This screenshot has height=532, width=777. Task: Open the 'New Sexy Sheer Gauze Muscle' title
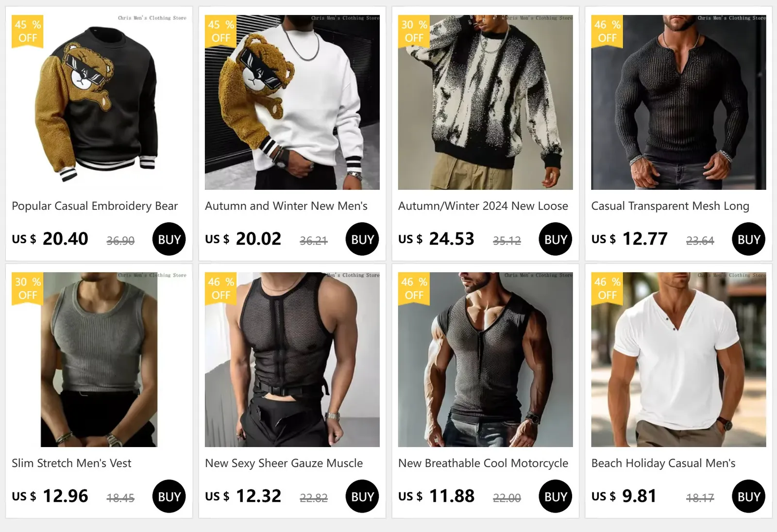284,464
